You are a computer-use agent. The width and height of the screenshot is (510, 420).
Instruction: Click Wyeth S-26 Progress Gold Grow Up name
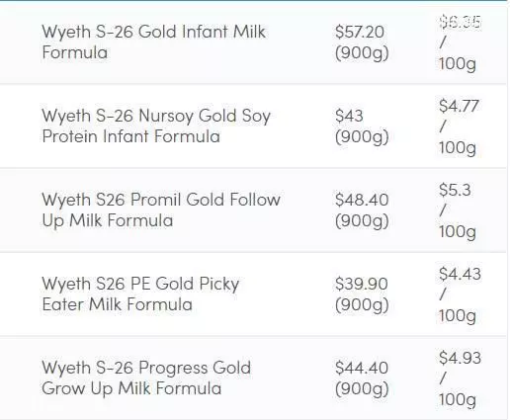[146, 378]
